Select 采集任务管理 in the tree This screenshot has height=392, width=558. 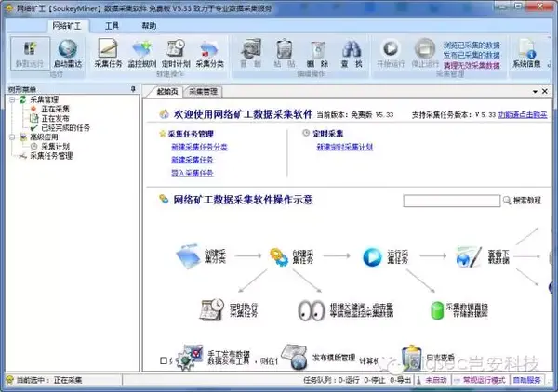pos(51,156)
